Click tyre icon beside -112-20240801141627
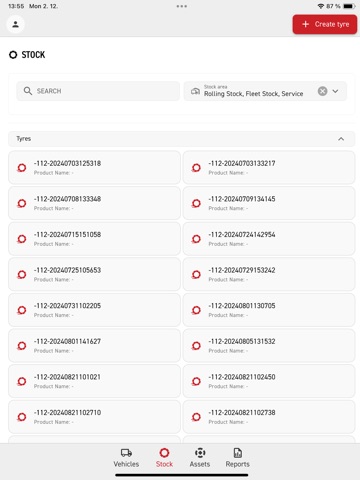This screenshot has height=480, width=360. click(22, 346)
